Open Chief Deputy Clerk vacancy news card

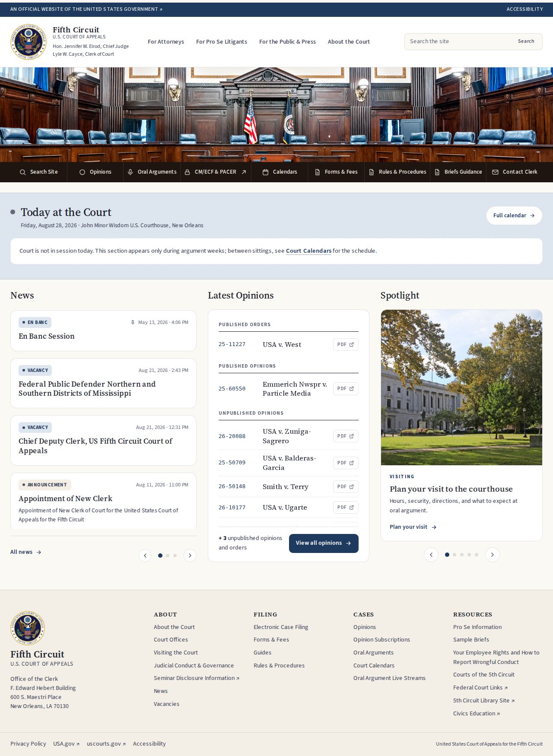point(103,441)
